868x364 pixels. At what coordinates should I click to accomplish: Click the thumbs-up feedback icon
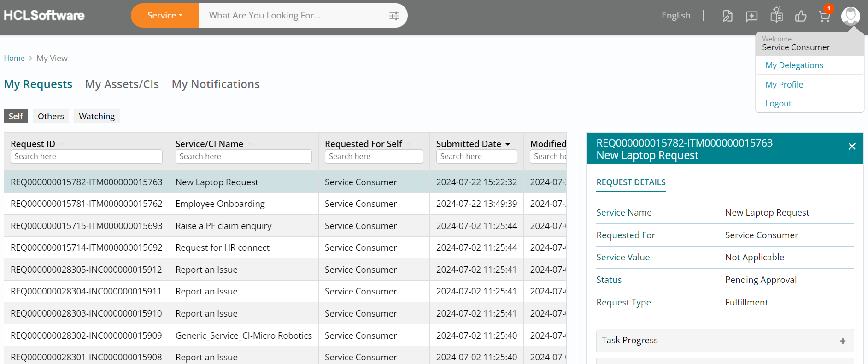[801, 17]
